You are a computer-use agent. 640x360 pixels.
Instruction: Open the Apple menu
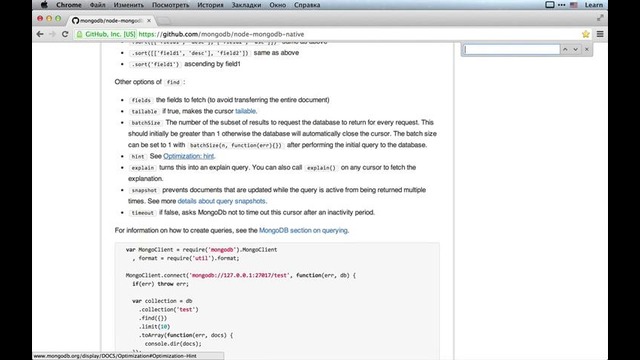point(44,5)
